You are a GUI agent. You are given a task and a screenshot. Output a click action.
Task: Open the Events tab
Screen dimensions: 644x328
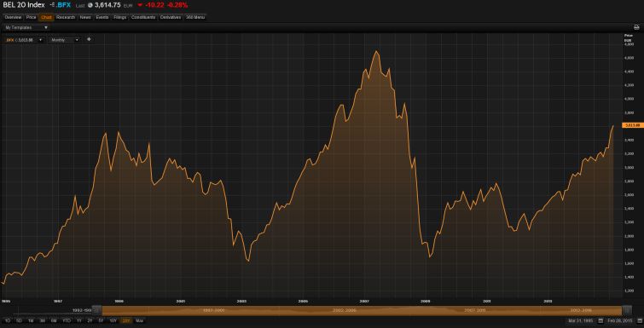pyautogui.click(x=102, y=17)
